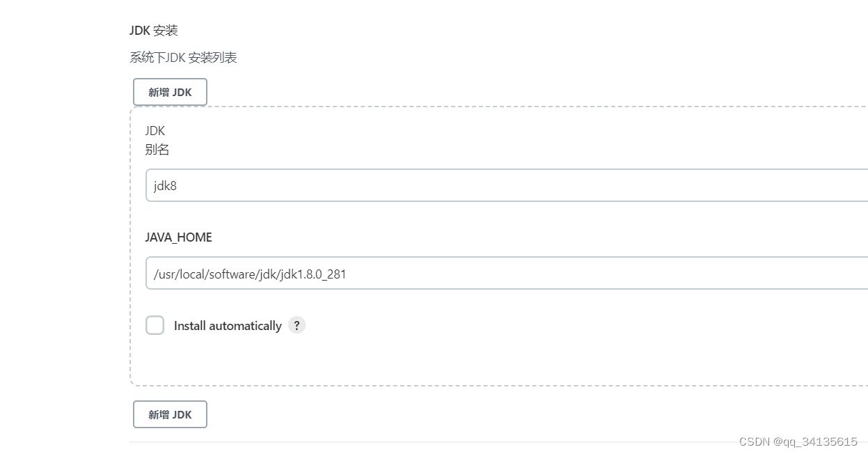Click the 别名 field label
This screenshot has height=454, width=868.
click(x=157, y=150)
